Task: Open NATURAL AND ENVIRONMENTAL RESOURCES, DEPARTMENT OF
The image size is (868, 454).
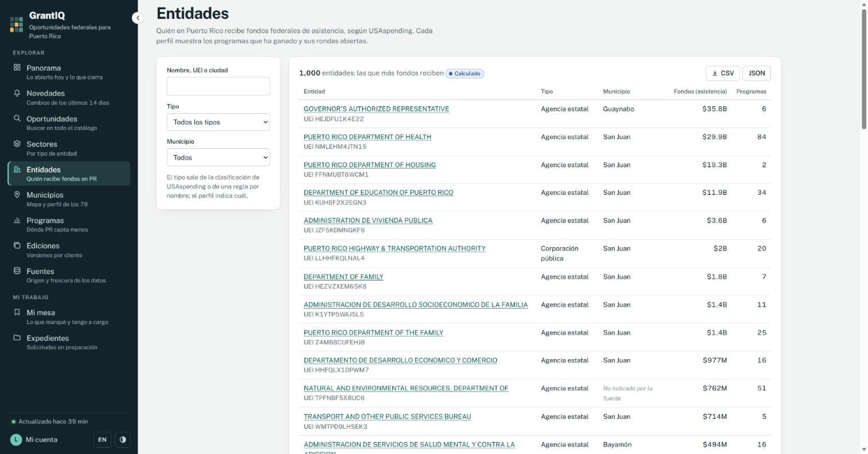Action: 406,388
